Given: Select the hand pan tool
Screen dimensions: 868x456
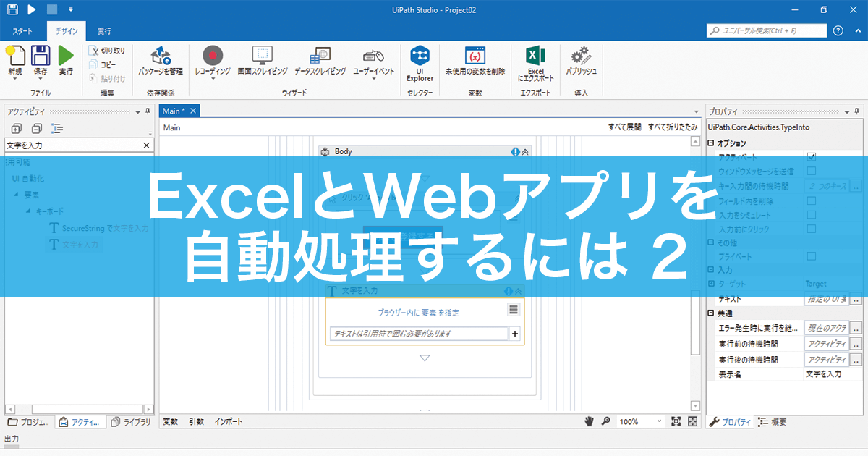Looking at the screenshot, I should pos(590,421).
